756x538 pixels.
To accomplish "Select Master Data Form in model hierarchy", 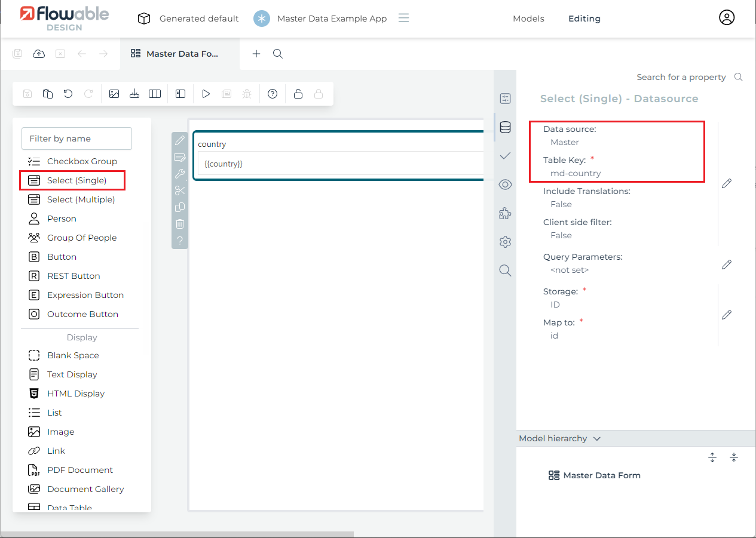I will [601, 475].
